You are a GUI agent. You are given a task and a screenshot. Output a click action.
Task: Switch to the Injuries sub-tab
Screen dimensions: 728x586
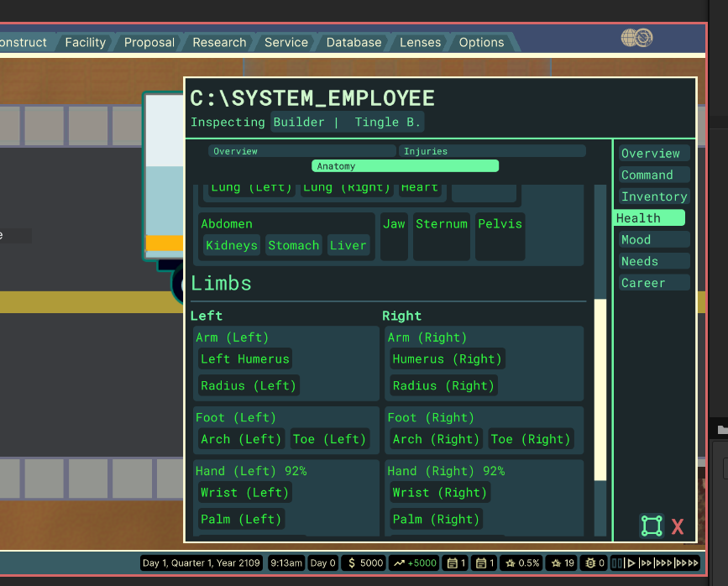[492, 151]
